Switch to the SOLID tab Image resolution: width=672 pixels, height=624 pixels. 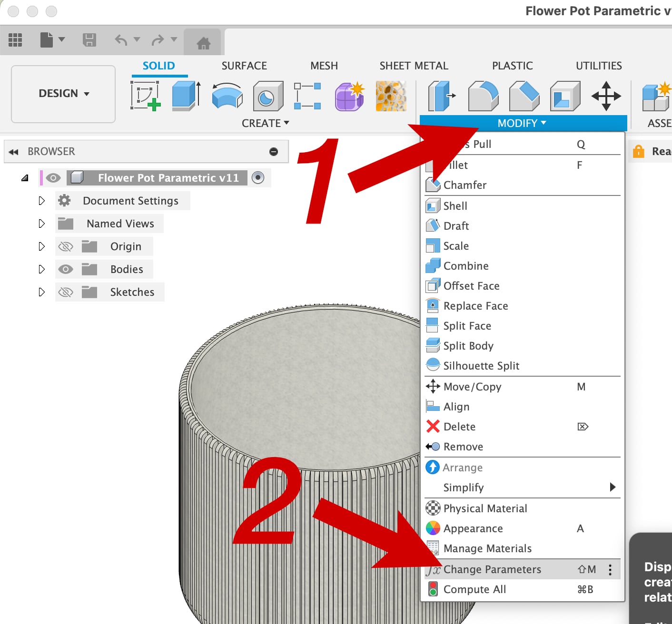[x=159, y=66]
